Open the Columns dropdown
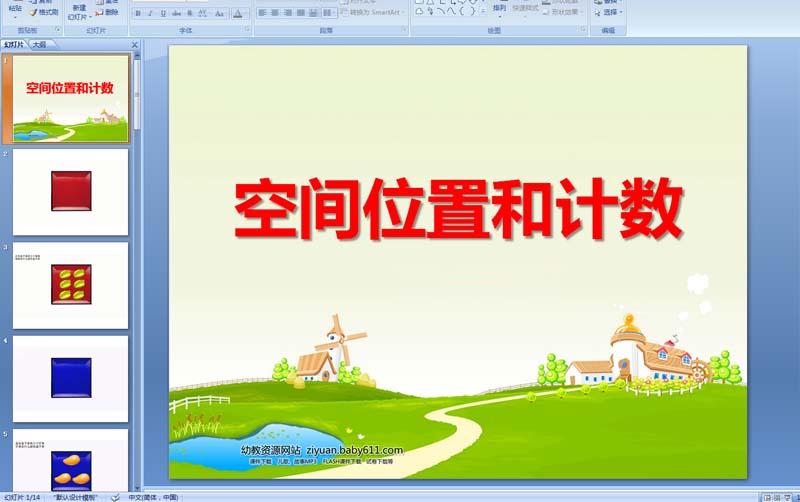The image size is (800, 502). coord(328,12)
